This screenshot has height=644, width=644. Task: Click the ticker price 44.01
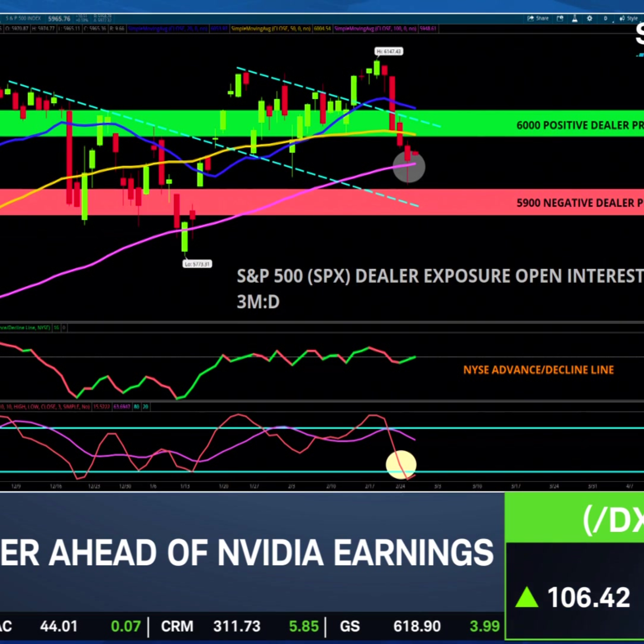(x=59, y=626)
